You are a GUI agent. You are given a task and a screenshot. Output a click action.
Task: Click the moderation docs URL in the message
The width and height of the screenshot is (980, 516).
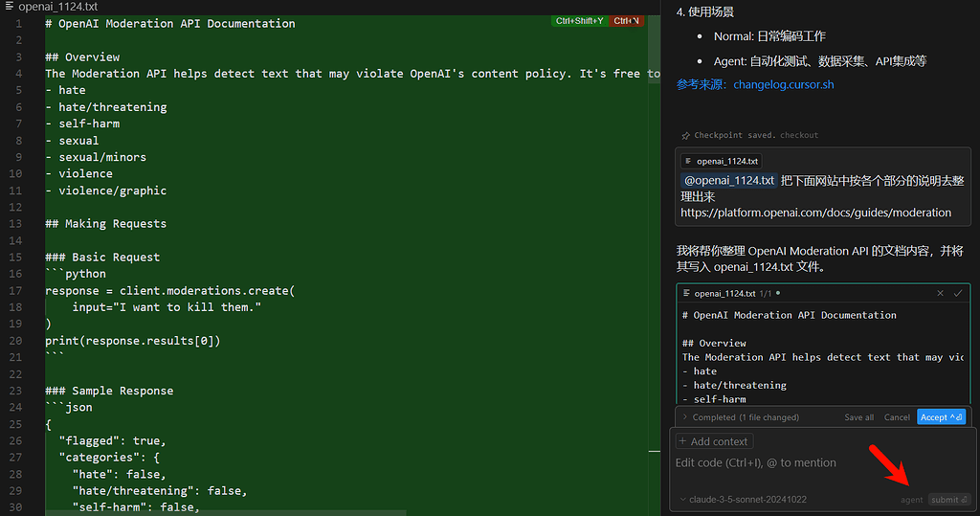point(815,213)
